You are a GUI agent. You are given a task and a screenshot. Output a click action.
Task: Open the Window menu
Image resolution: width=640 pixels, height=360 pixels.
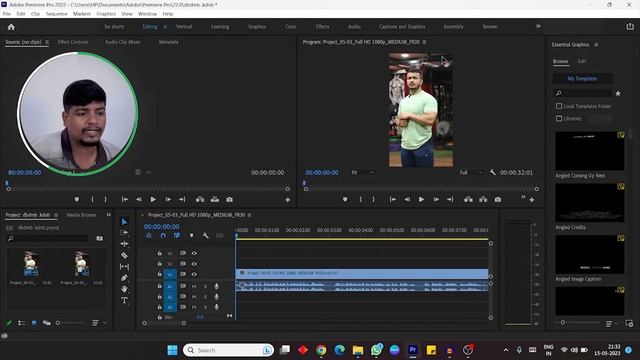[x=147, y=14]
